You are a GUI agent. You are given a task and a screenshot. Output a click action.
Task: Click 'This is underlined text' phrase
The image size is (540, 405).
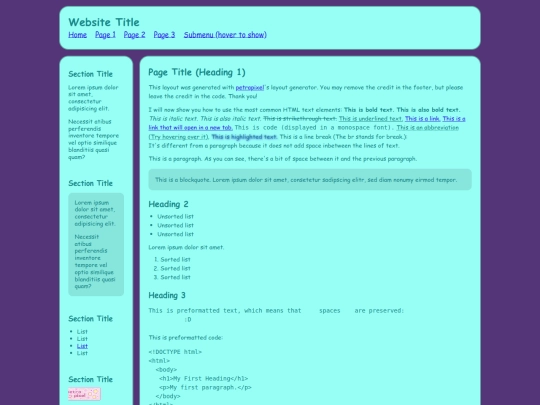point(370,118)
